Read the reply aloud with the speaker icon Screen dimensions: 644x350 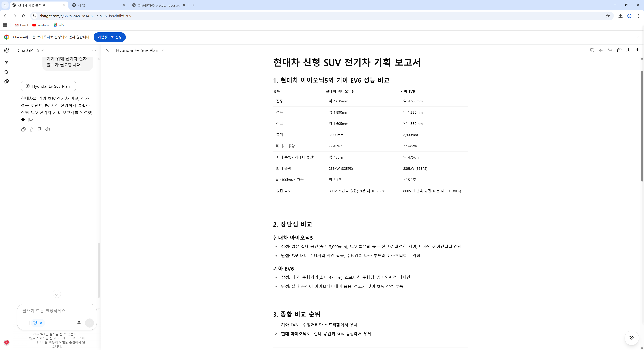coord(47,129)
